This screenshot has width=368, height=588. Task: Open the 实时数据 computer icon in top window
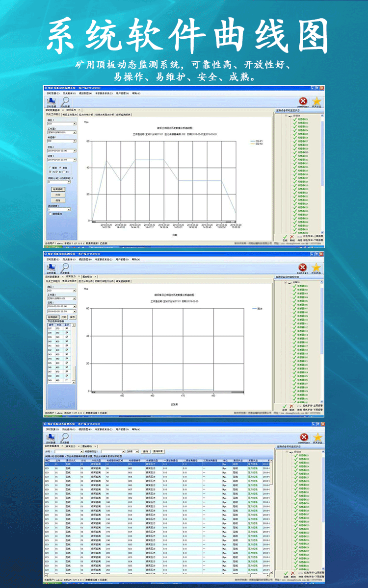coord(51,100)
